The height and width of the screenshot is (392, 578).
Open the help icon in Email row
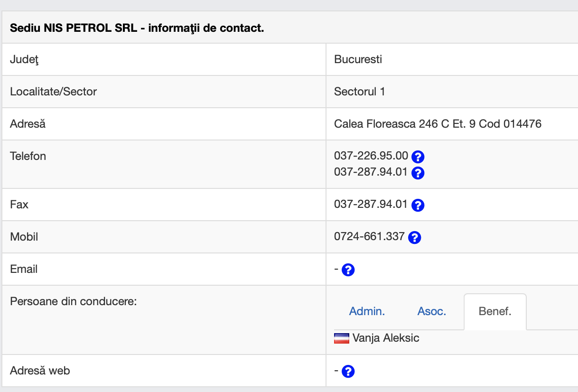click(348, 270)
